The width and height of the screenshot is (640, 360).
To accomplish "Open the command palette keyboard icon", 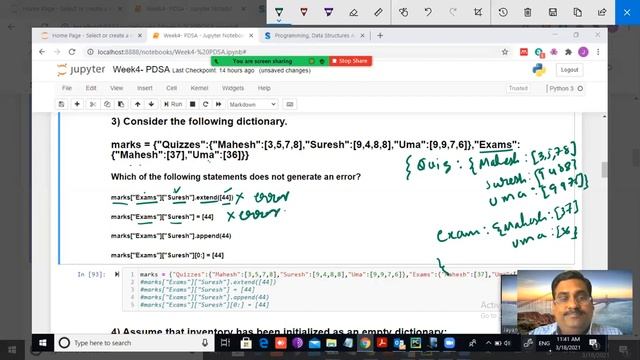I will [289, 104].
